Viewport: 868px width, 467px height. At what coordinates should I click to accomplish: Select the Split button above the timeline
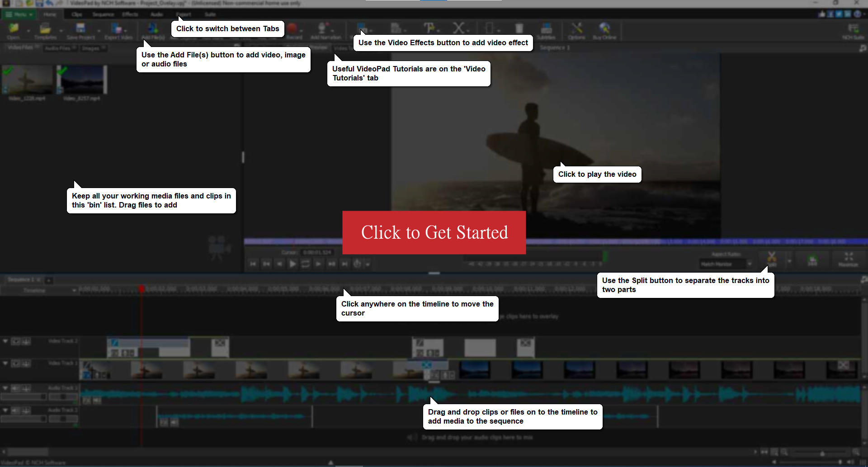pyautogui.click(x=772, y=258)
